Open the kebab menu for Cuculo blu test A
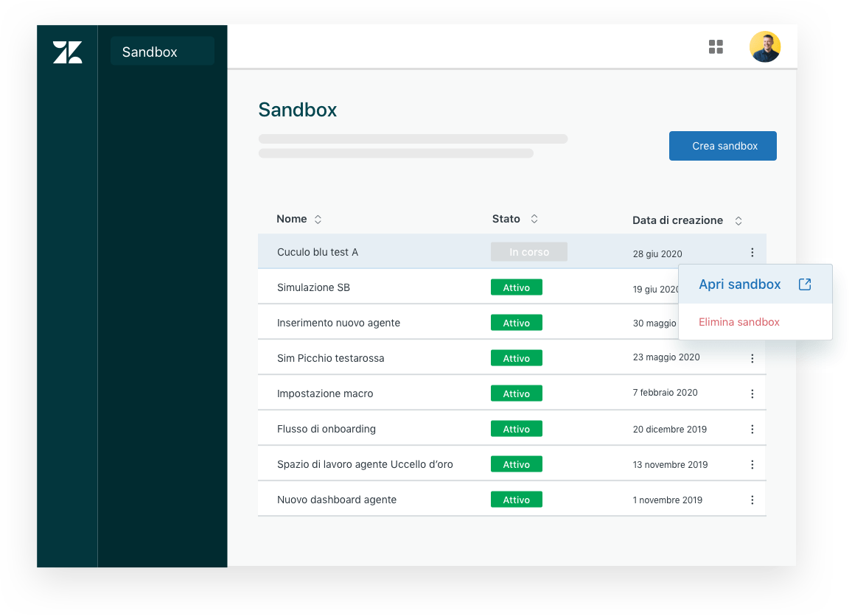This screenshot has height=616, width=852. (753, 252)
